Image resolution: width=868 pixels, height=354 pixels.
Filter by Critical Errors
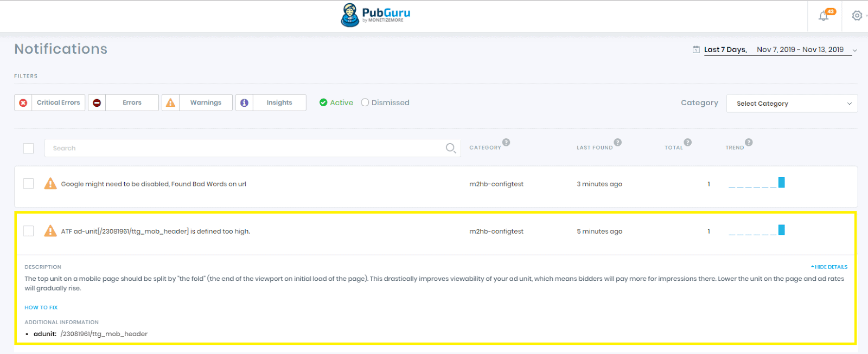(50, 102)
